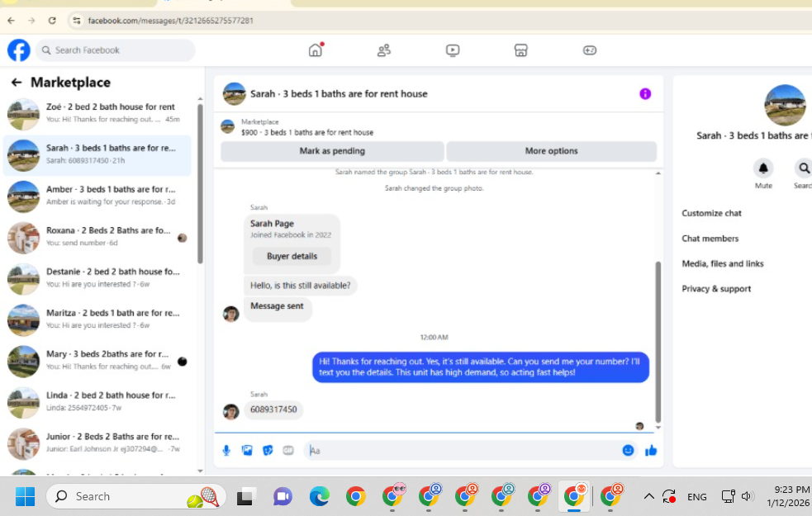This screenshot has width=812, height=516.
Task: Click the Search Facebook field
Action: (116, 50)
